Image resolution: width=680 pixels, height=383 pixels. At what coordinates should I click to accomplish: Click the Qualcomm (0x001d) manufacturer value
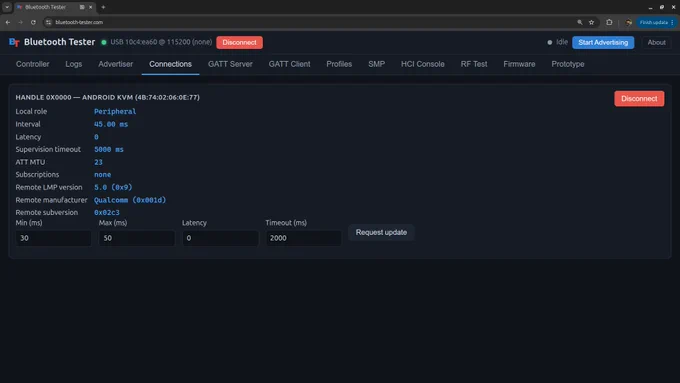(130, 200)
